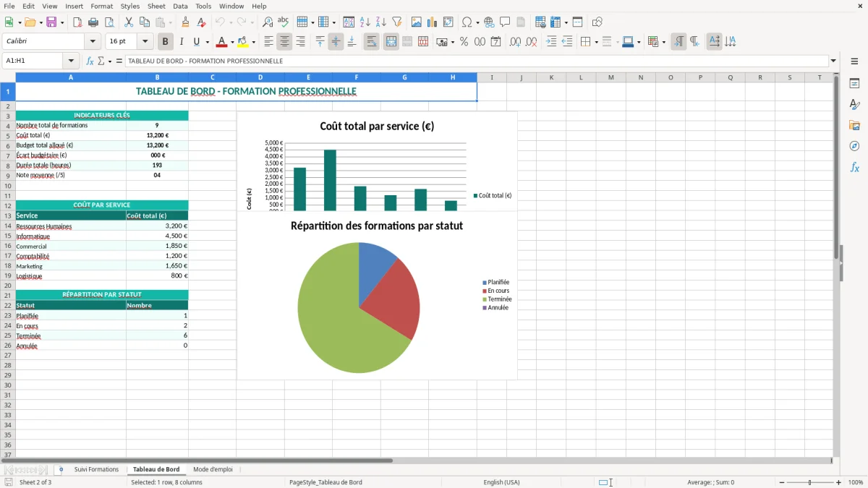Click the Clone Formatting paintbrush icon

[x=186, y=22]
